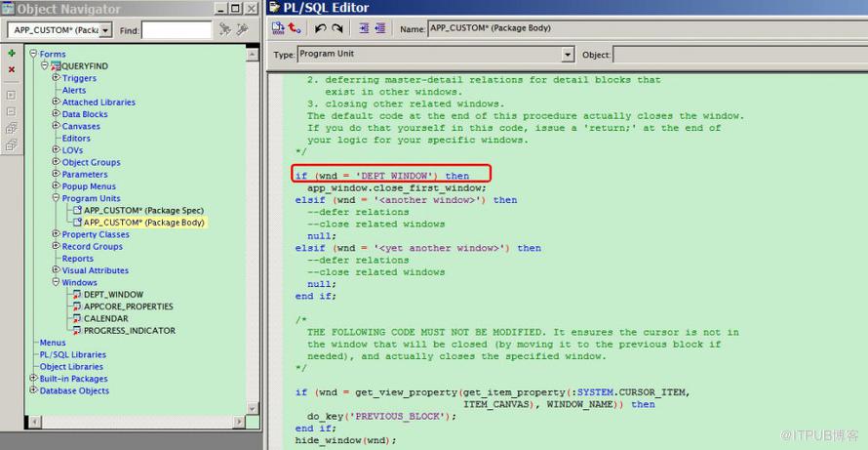
Task: Expand the Database Objects node
Action: pyautogui.click(x=33, y=390)
